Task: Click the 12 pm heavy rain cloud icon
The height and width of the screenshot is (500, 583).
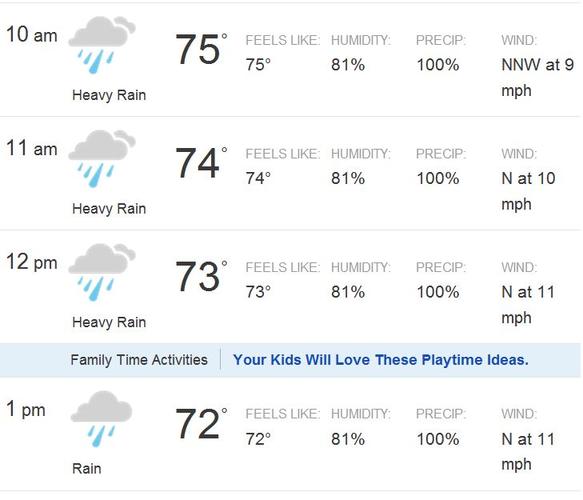Action: click(x=102, y=272)
